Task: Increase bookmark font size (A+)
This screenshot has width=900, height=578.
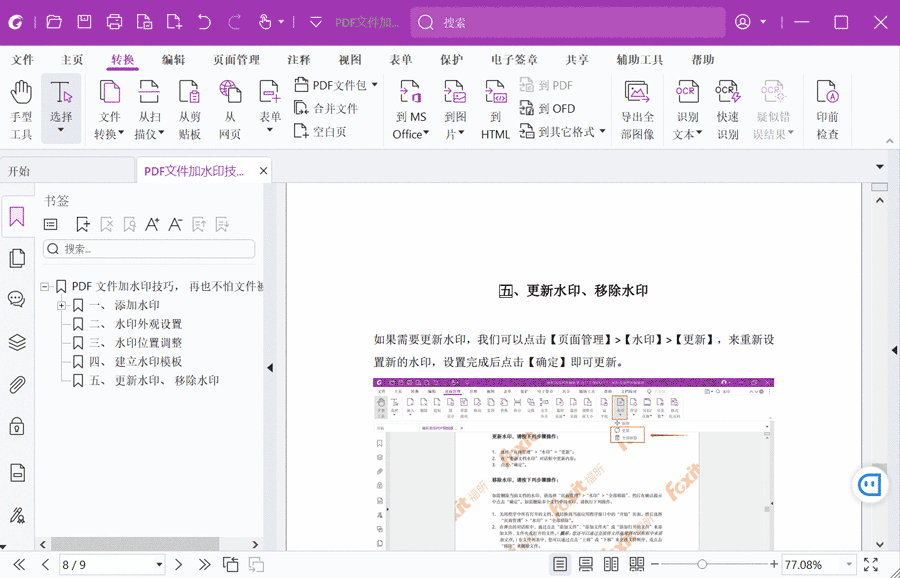Action: click(x=152, y=224)
